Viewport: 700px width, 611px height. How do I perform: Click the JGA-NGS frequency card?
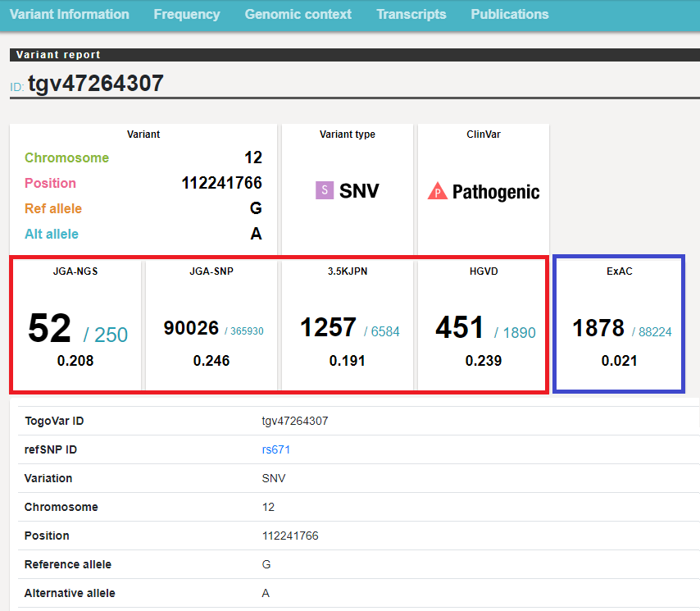click(x=76, y=325)
